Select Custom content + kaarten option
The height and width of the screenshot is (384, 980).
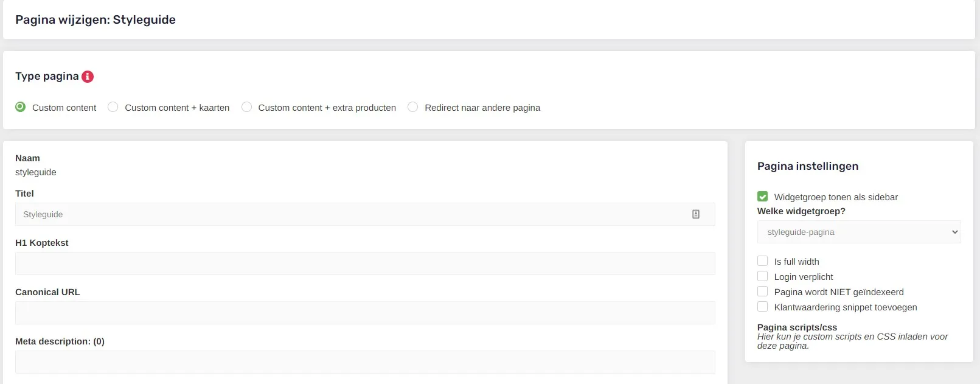[x=113, y=107]
